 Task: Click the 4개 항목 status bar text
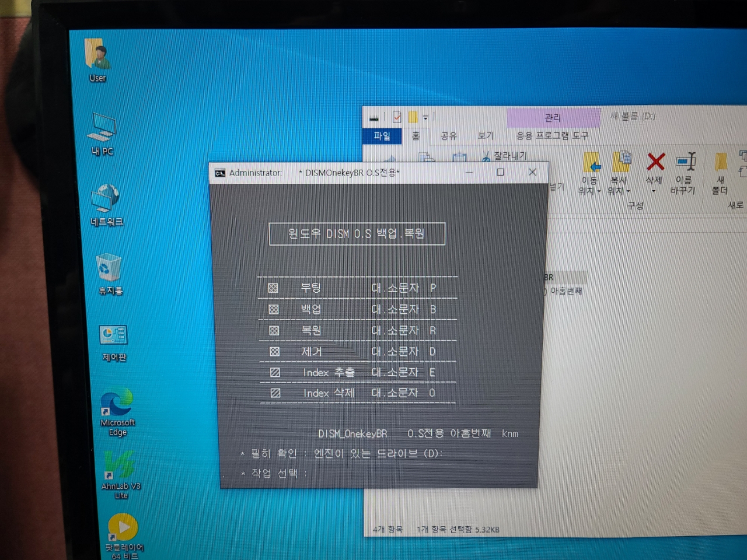[x=388, y=530]
